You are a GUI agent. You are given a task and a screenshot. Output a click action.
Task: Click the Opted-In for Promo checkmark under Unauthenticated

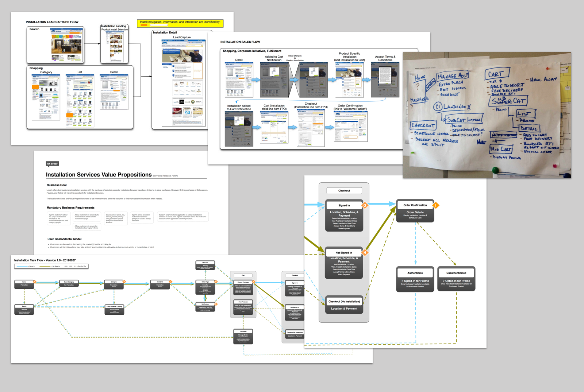tap(443, 281)
